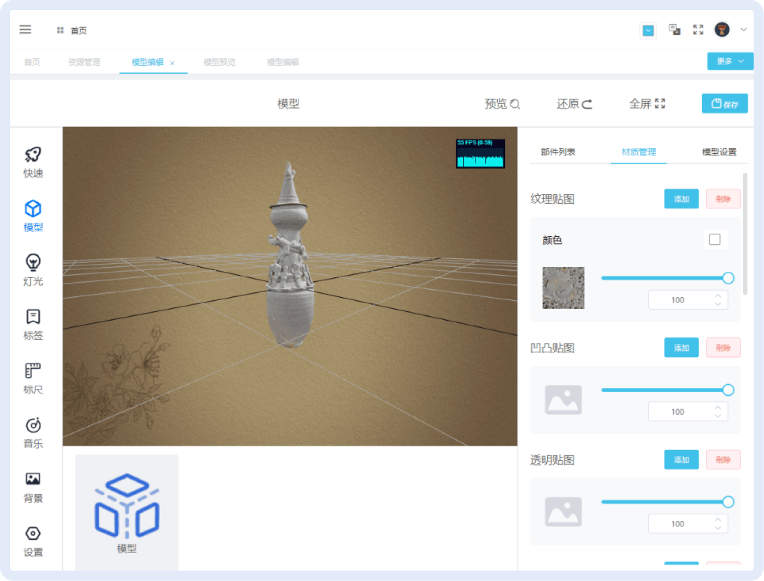Open the user avatar dropdown arrow
The image size is (764, 581).
[744, 30]
